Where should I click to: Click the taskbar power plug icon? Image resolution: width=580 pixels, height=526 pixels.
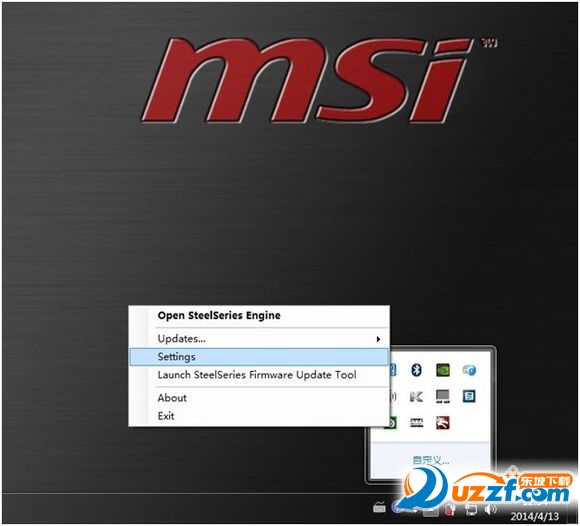coord(450,510)
